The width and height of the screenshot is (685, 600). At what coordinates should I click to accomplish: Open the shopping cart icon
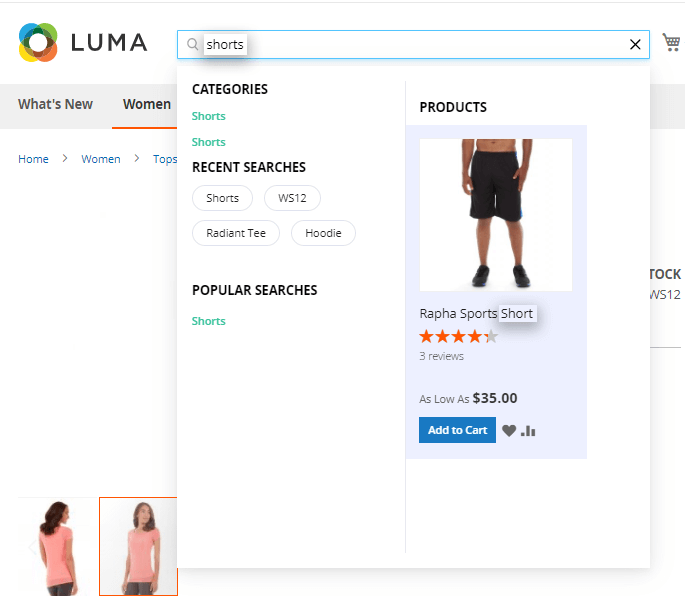click(x=671, y=42)
